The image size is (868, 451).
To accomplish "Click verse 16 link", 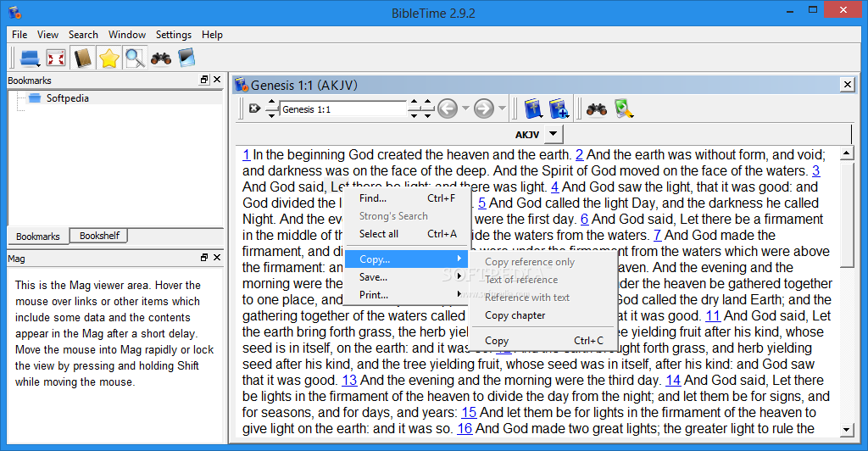I will point(465,428).
